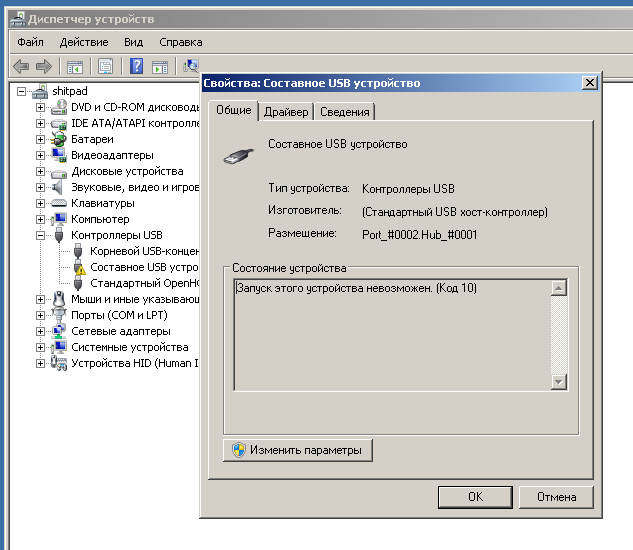The height and width of the screenshot is (550, 633).
Task: Click the blue Help question mark toolbar icon
Action: coord(134,67)
